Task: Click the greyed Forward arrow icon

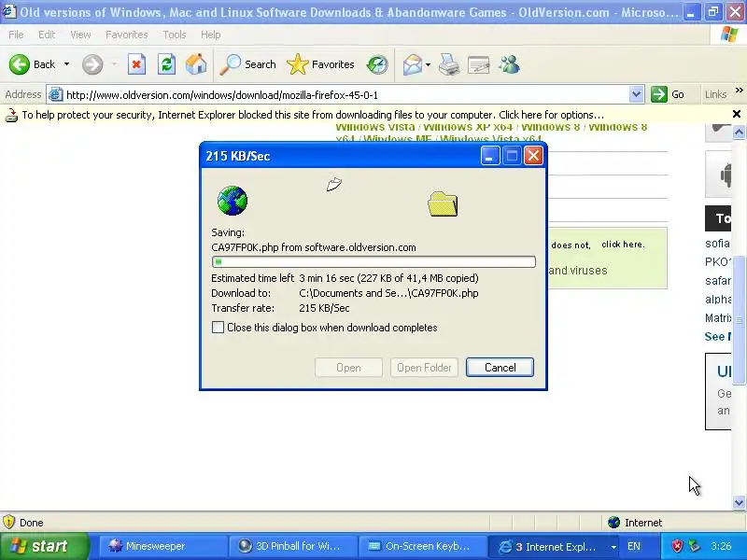Action: (x=92, y=64)
